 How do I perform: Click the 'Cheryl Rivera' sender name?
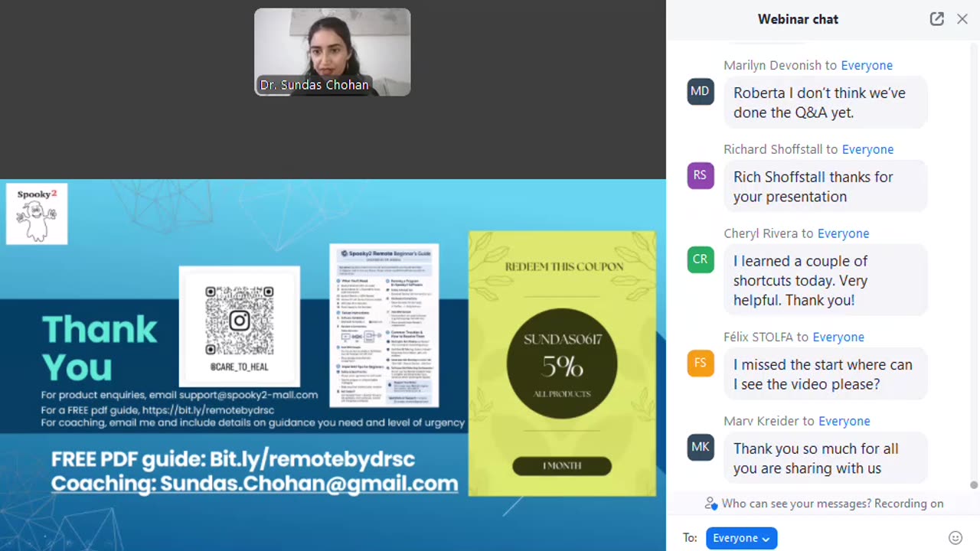pos(761,233)
